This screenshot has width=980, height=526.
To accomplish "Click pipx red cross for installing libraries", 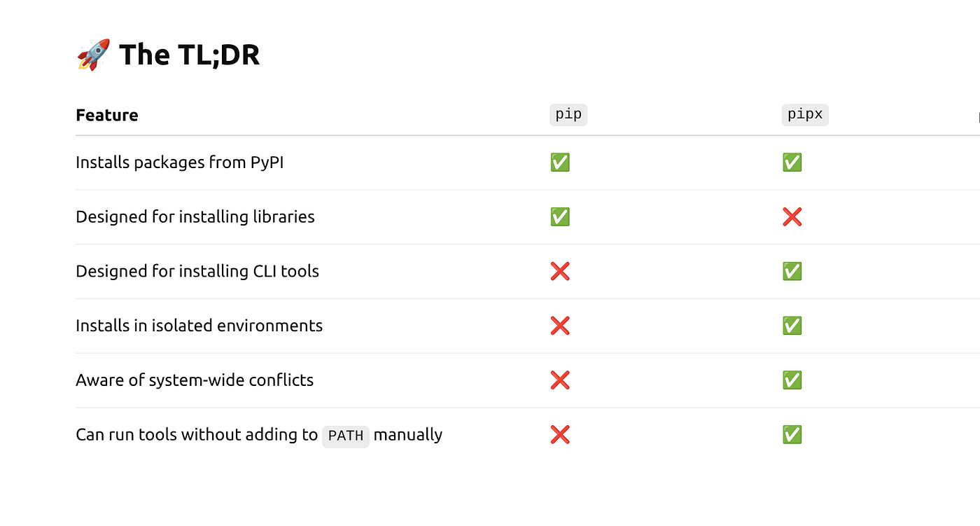I will (x=792, y=217).
